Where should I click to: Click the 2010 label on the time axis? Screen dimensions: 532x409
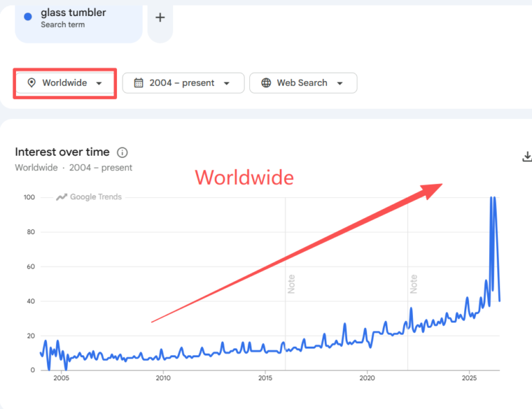[x=163, y=378]
